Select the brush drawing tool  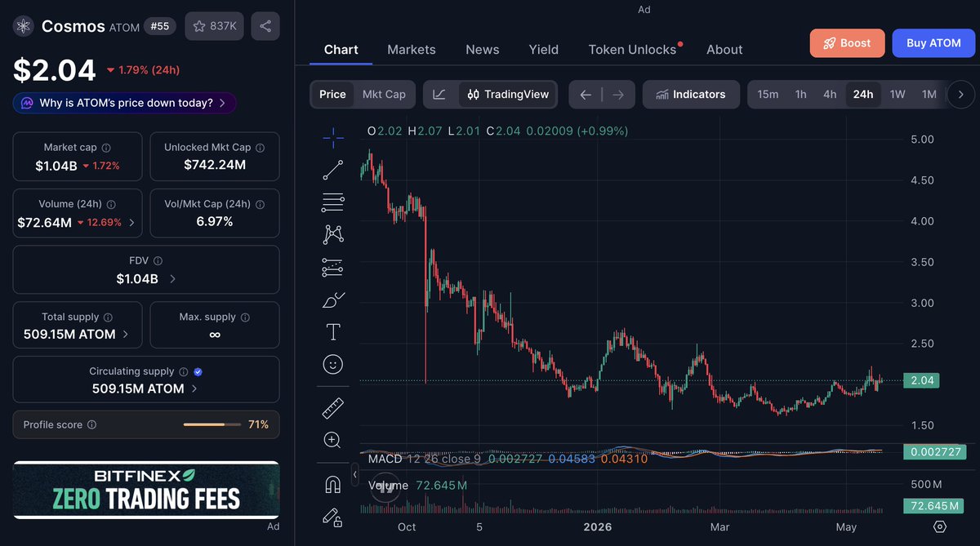[x=333, y=300]
